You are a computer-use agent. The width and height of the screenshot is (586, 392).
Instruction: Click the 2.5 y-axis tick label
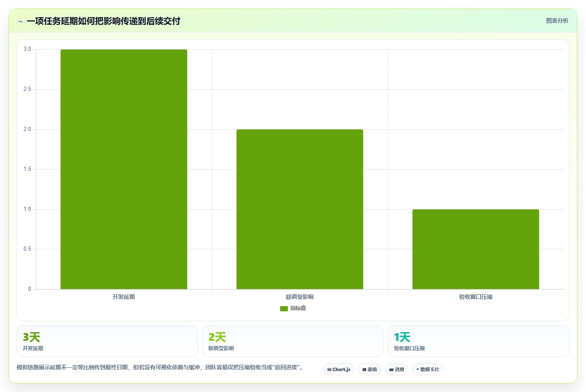[x=27, y=89]
